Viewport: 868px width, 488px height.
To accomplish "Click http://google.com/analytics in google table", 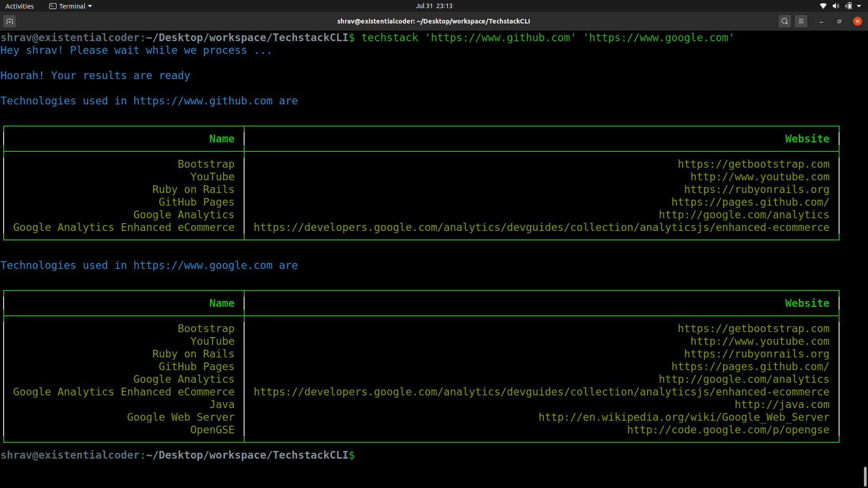I will 744,380.
